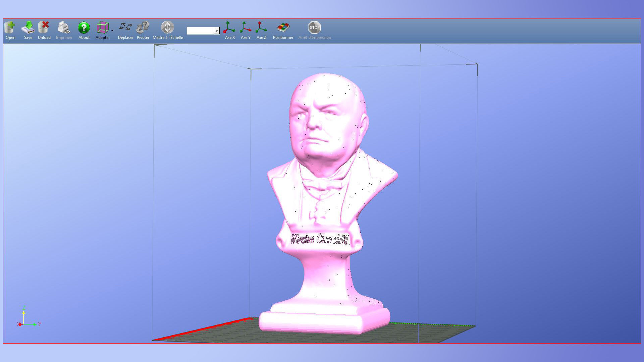Image resolution: width=644 pixels, height=362 pixels.
Task: Save the model with Save icon
Action: tap(28, 27)
